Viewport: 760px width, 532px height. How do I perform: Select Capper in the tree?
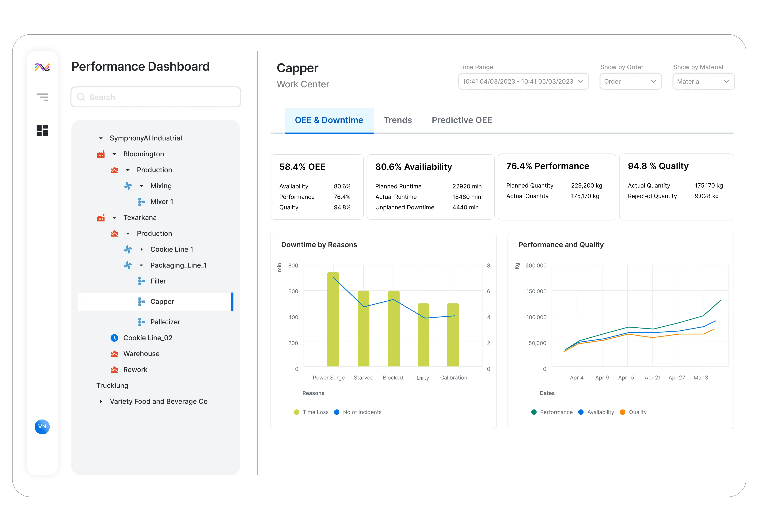[156, 302]
